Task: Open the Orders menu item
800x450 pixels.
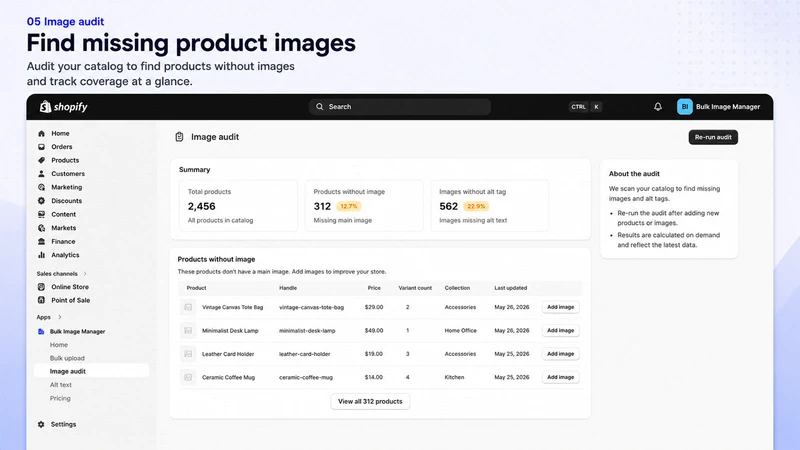Action: pyautogui.click(x=62, y=147)
